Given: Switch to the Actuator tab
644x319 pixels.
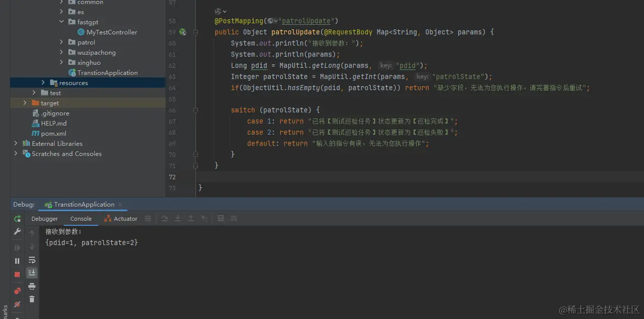Looking at the screenshot, I should click(x=120, y=219).
